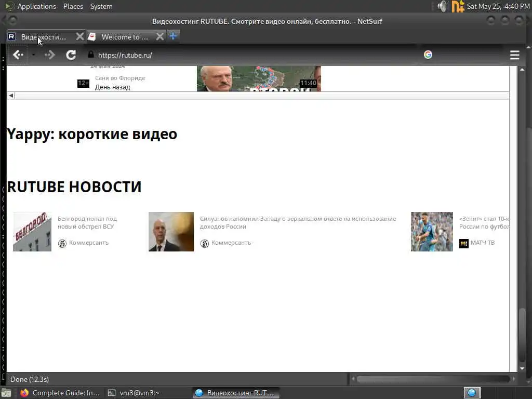Viewport: 532px width, 399px height.
Task: Click the RUTUBE tab favicon
Action: [11, 36]
